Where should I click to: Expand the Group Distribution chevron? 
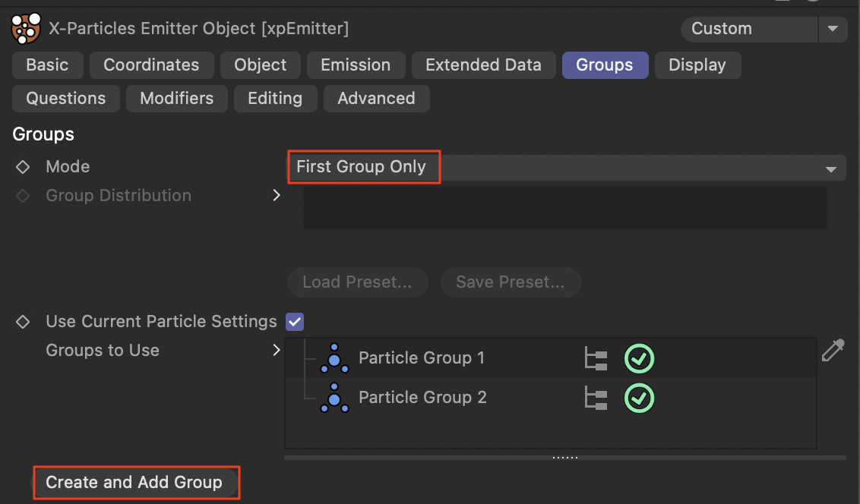[x=277, y=196]
